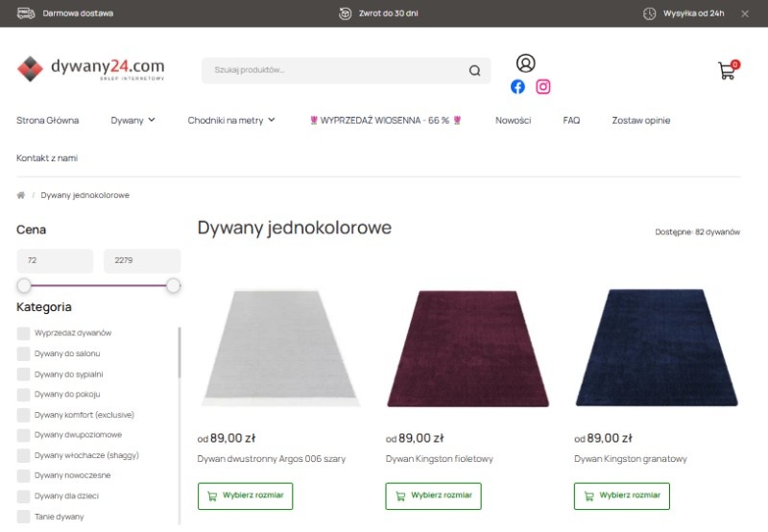Click Dostępne: 82 dywanów text
This screenshot has width=768, height=532.
coord(698,232)
